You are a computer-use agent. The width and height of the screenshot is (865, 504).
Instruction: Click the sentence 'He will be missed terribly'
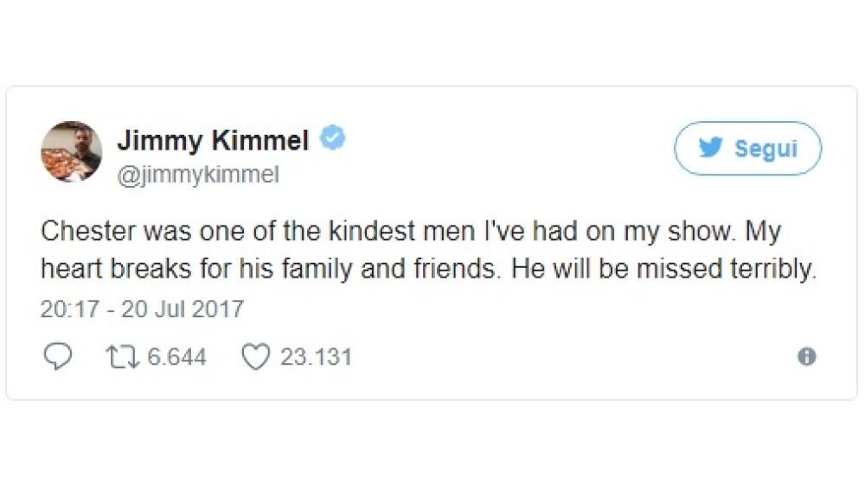point(662,270)
